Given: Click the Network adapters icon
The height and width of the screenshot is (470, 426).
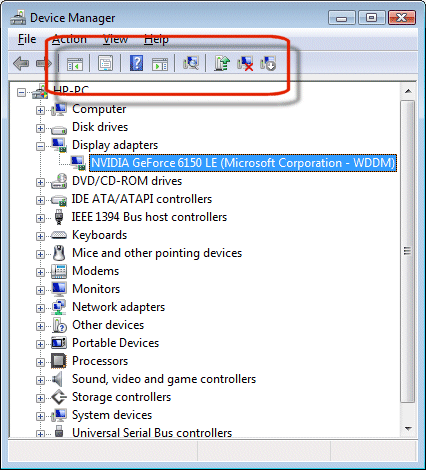Looking at the screenshot, I should click(59, 307).
